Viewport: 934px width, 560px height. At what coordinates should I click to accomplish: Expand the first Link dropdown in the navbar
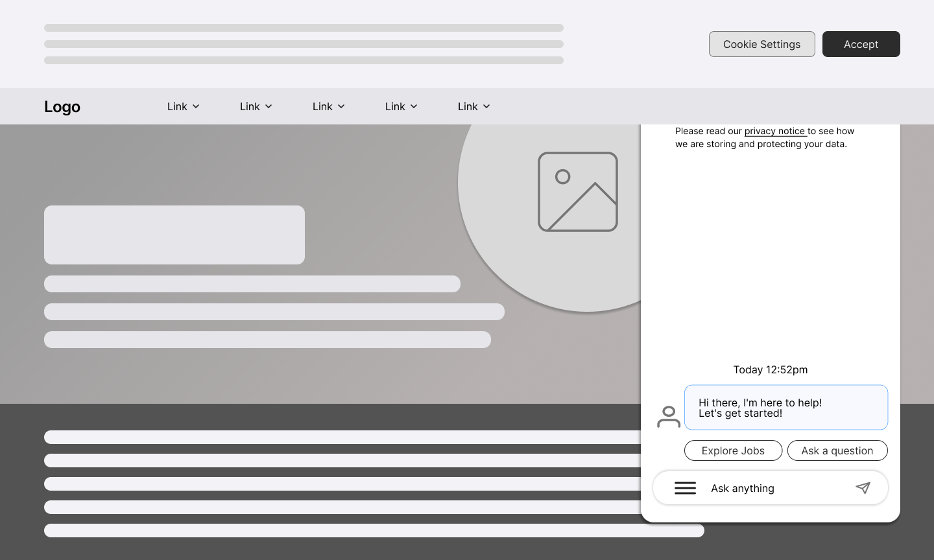click(183, 106)
